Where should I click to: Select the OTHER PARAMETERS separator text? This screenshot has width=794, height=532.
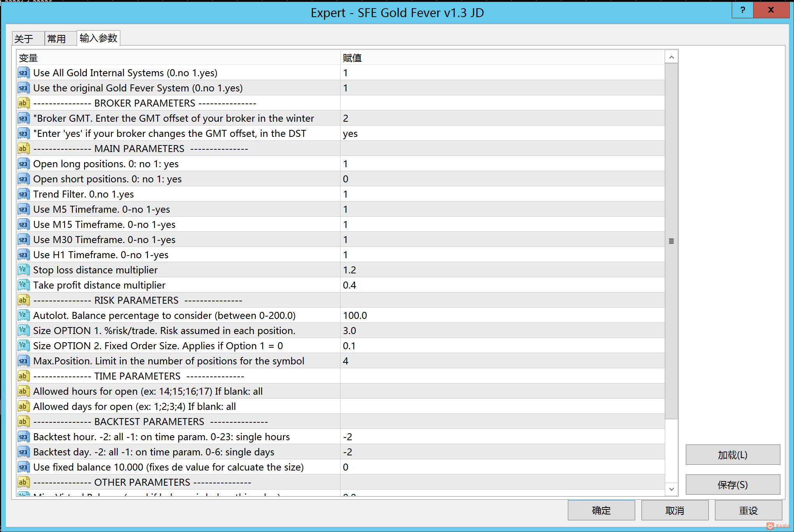[142, 482]
